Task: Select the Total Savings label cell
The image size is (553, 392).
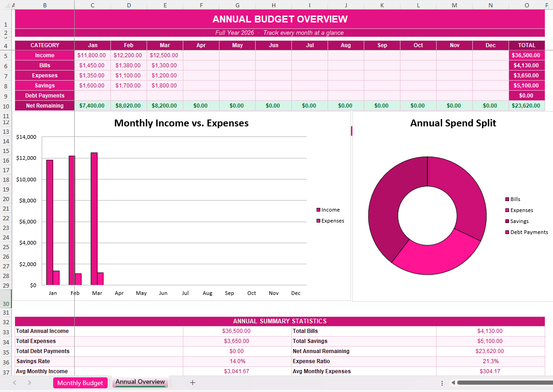Action: click(364, 341)
